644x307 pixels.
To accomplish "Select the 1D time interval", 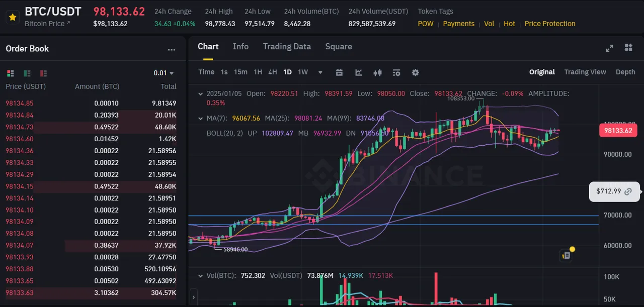I will click(287, 72).
